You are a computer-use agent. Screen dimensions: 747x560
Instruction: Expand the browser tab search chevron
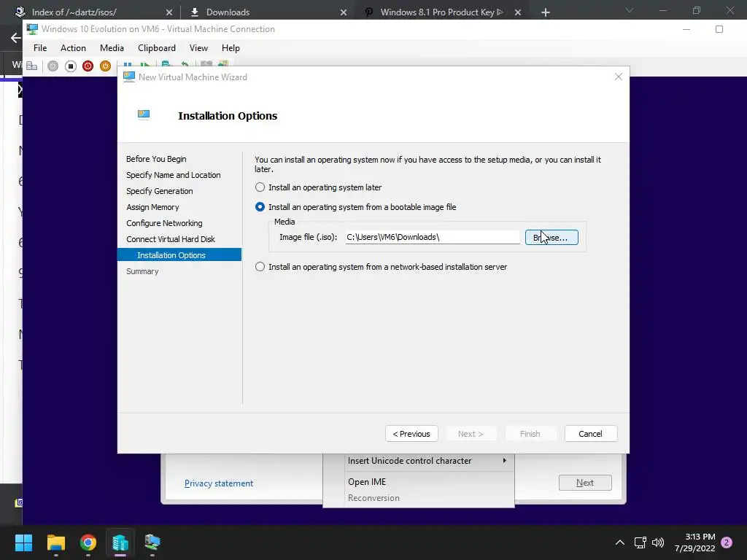630,10
